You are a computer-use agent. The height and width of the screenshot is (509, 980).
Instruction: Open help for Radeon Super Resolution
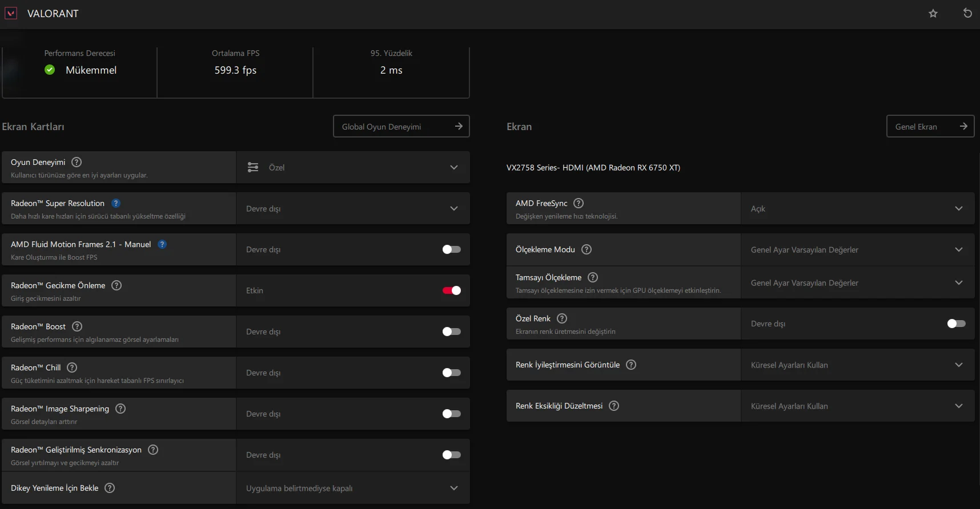click(x=116, y=203)
